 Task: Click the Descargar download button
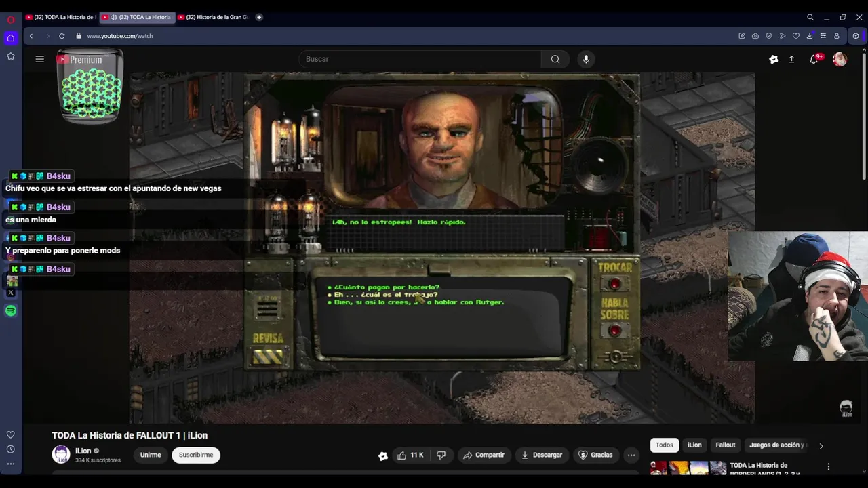(x=542, y=455)
